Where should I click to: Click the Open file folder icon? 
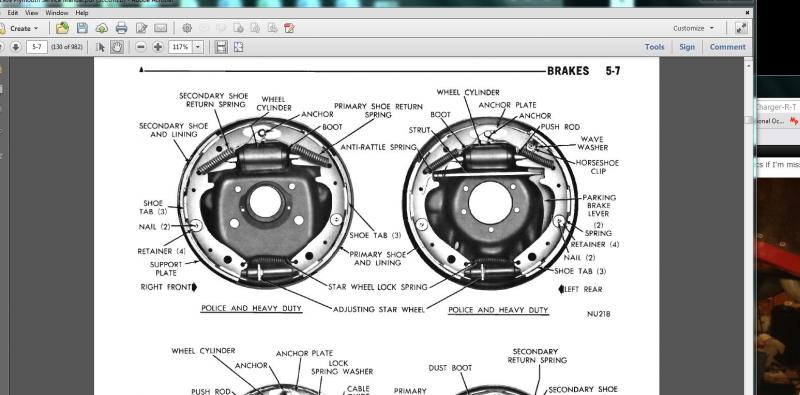[x=62, y=28]
